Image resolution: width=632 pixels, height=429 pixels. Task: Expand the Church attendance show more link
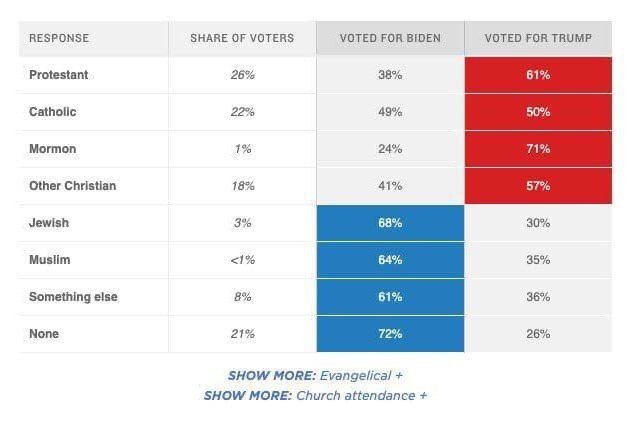point(315,396)
